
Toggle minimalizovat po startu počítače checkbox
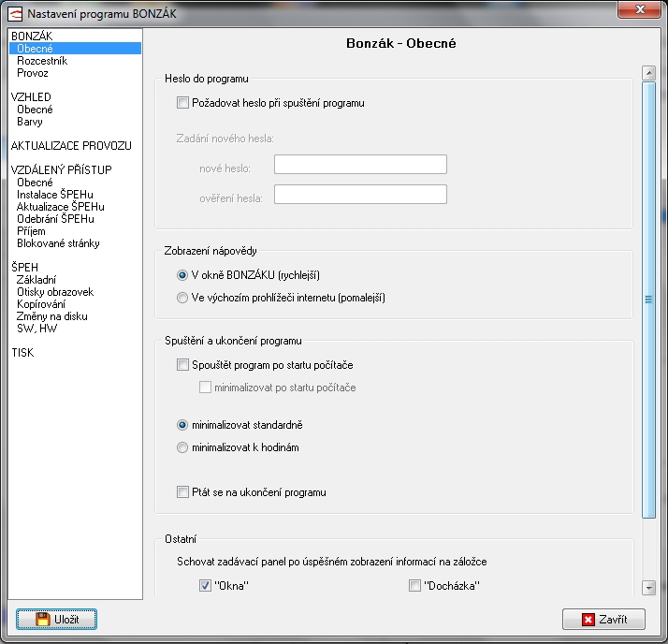(205, 388)
